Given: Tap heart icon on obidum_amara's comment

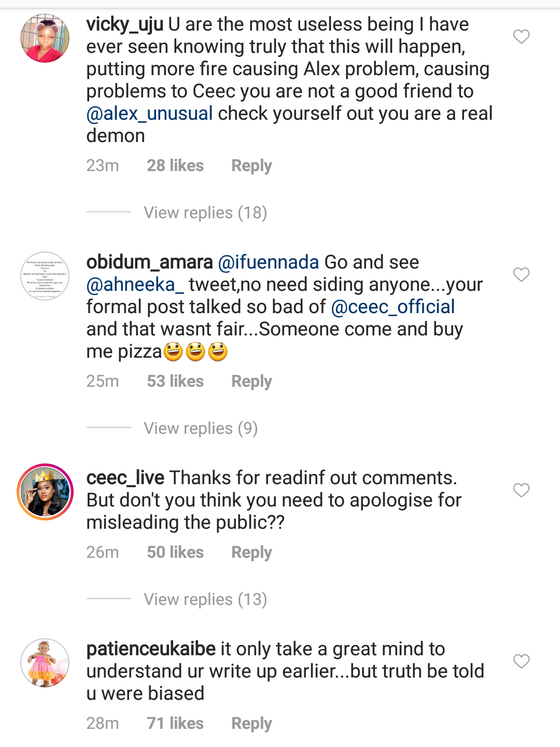Looking at the screenshot, I should point(521,274).
